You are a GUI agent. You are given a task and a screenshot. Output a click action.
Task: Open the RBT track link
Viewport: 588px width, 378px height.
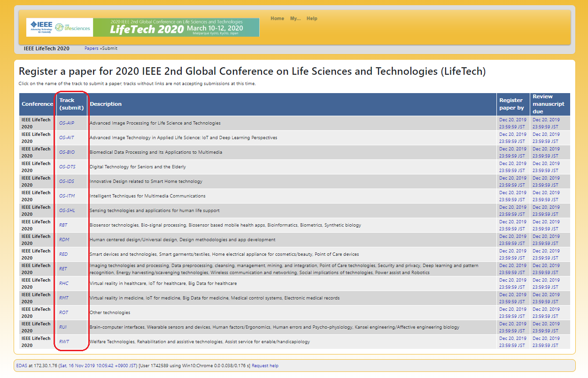[63, 225]
